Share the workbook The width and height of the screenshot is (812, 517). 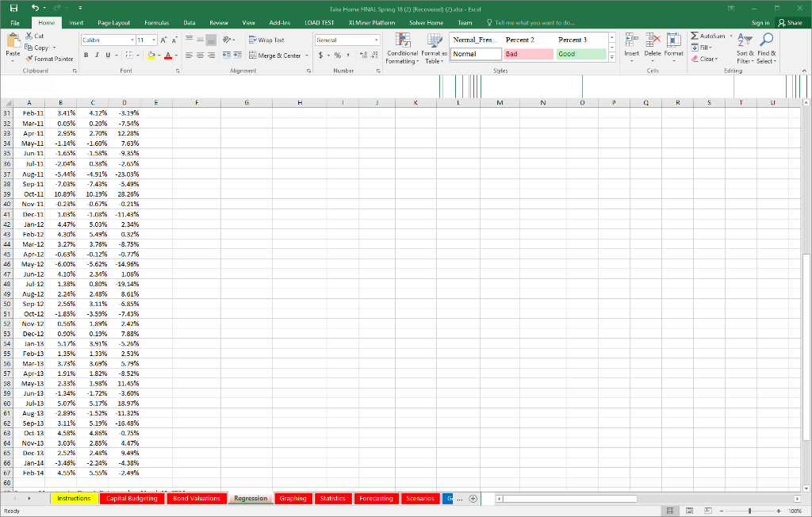791,23
